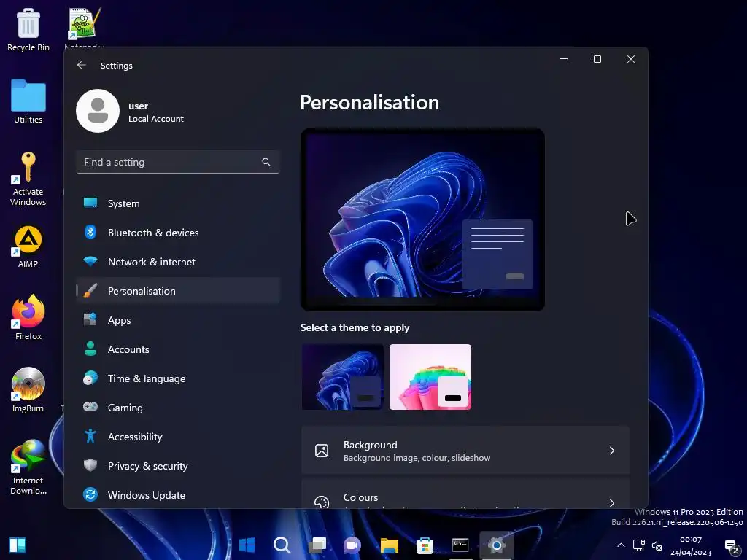Open the widgets panel from taskbar
The width and height of the screenshot is (747, 560).
pyautogui.click(x=18, y=545)
